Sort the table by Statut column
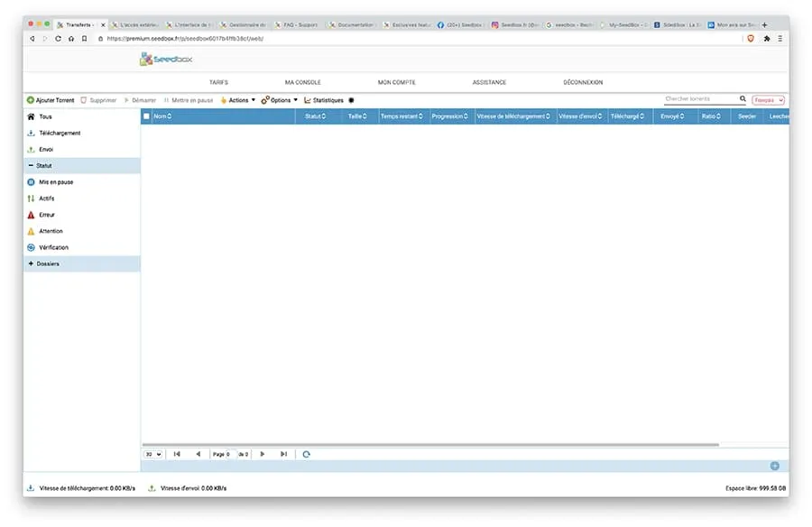This screenshot has height=527, width=812. coord(315,116)
